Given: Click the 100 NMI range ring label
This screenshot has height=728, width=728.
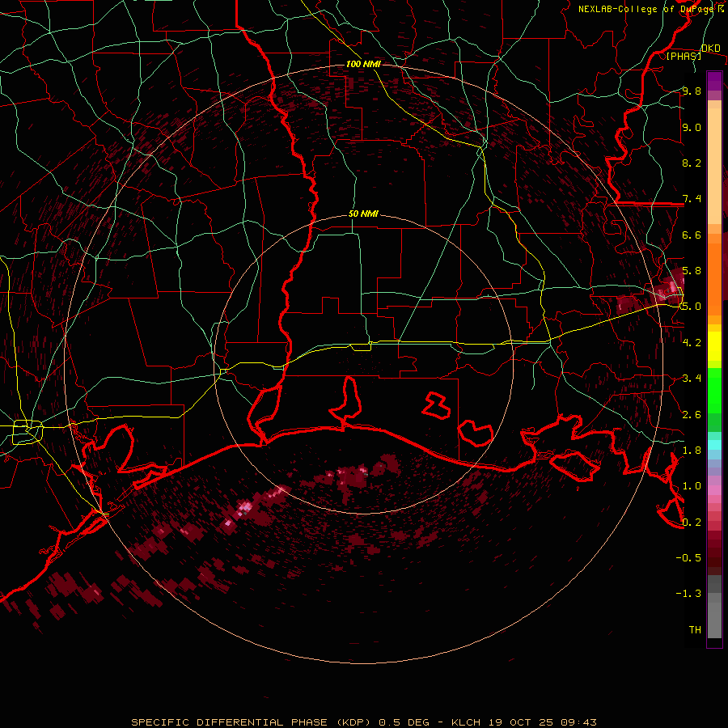Looking at the screenshot, I should click(x=363, y=64).
